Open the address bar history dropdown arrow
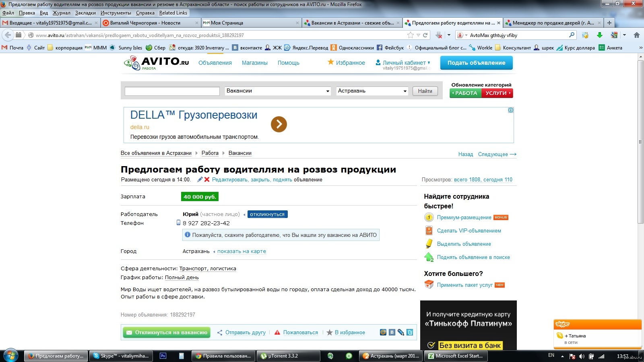Screen dimensions: 644x362 [418, 35]
